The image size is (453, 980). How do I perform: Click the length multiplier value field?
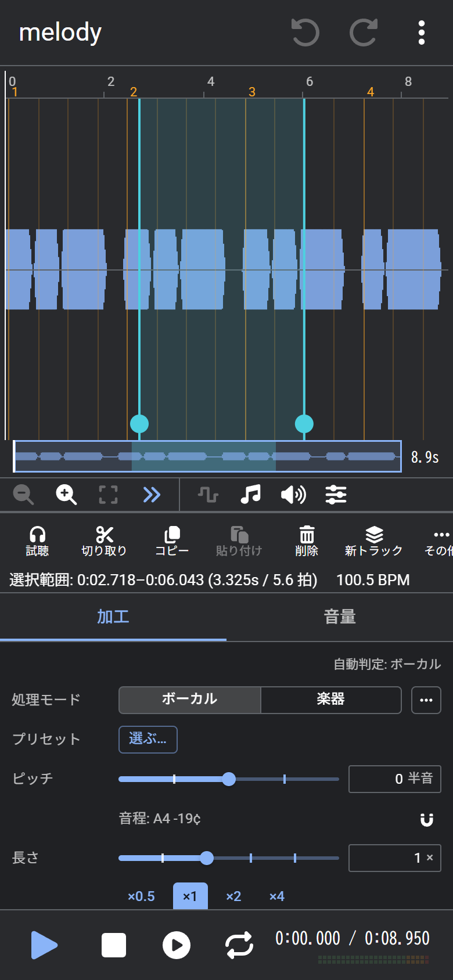[x=395, y=858]
